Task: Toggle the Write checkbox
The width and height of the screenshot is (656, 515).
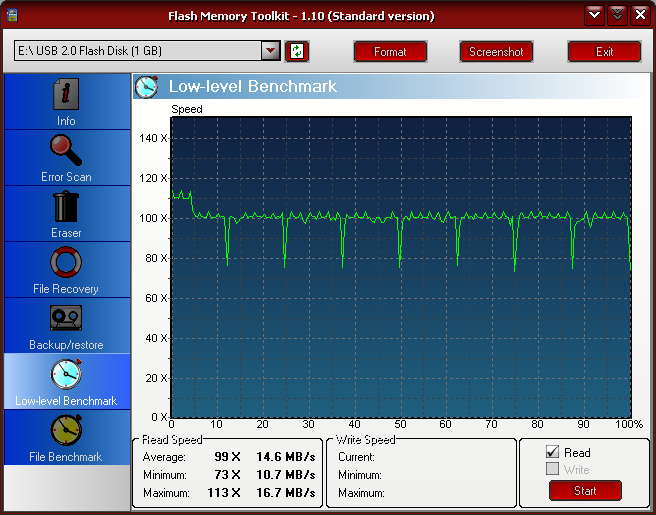Action: [552, 469]
